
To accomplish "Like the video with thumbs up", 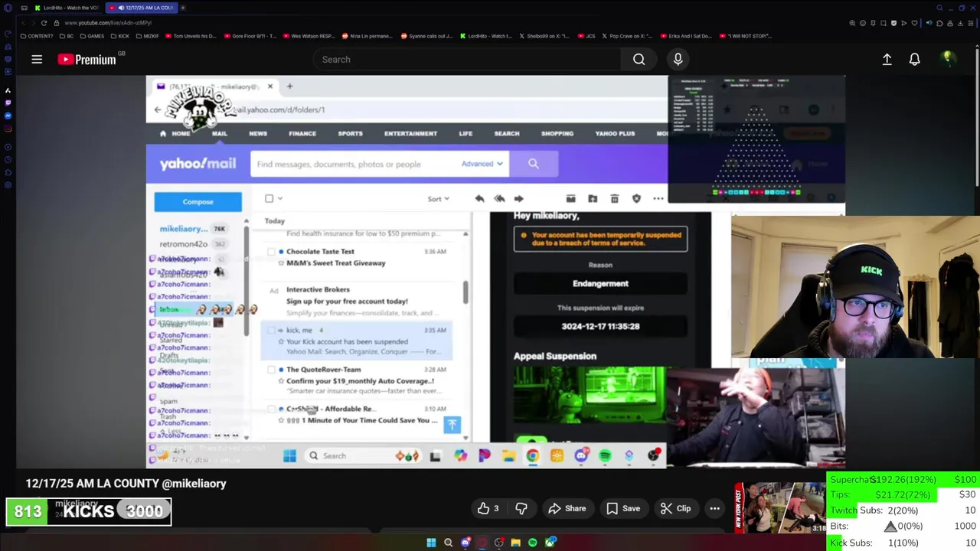I will tap(488, 508).
